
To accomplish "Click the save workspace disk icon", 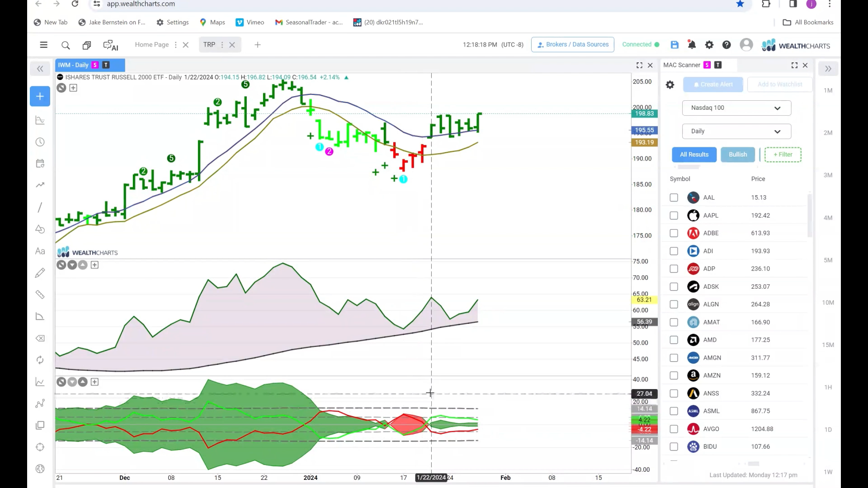I will click(x=675, y=45).
